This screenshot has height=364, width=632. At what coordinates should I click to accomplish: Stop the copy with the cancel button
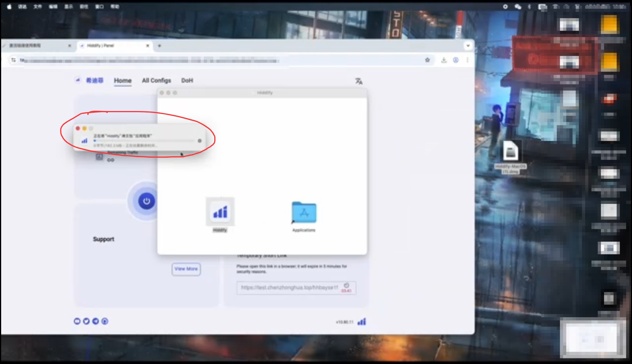(200, 141)
